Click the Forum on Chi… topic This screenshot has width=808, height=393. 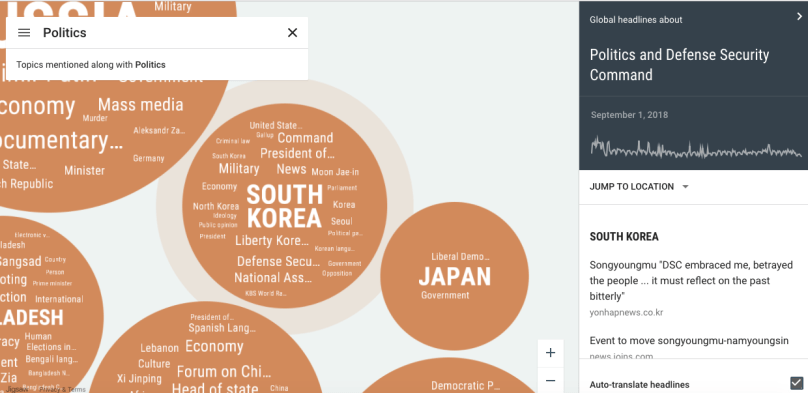tap(224, 371)
